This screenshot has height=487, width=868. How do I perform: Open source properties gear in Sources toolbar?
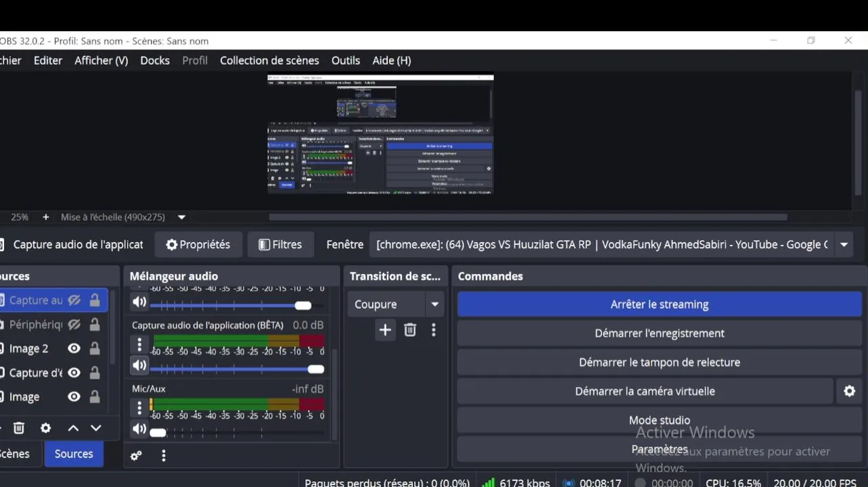(x=45, y=427)
